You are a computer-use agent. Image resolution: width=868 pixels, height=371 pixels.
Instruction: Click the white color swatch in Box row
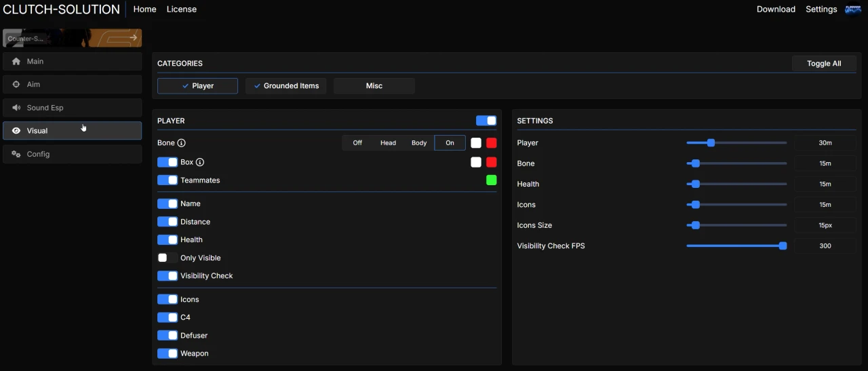click(x=476, y=162)
